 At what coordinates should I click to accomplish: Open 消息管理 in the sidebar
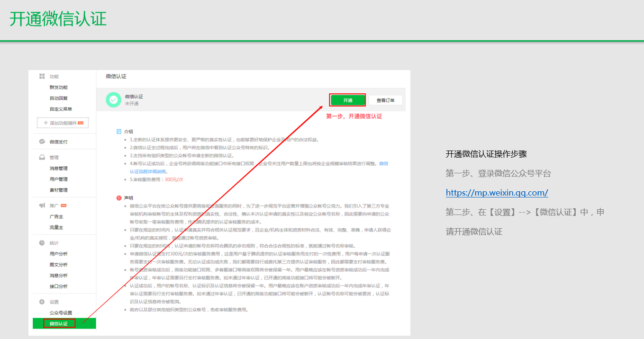pos(59,169)
